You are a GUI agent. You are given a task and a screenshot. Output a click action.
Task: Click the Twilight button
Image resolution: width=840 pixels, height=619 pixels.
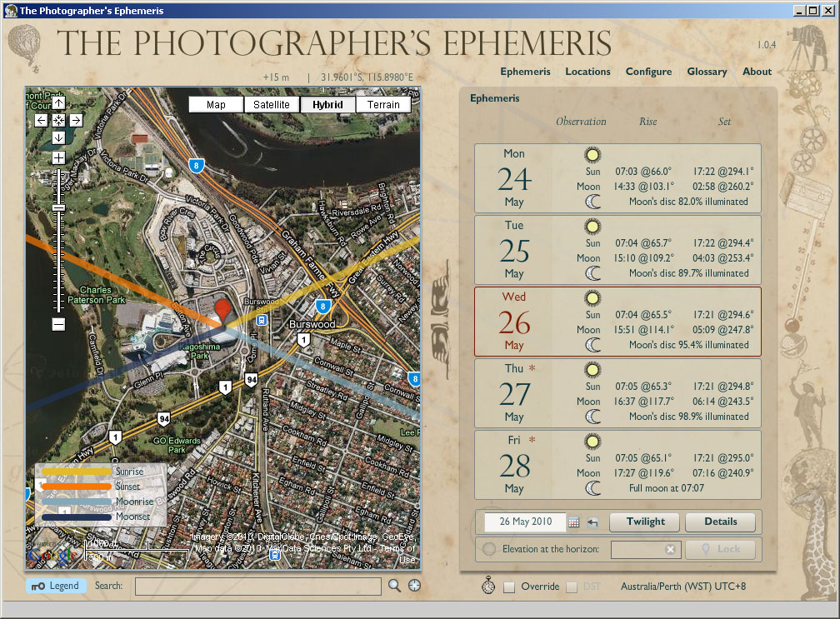(645, 522)
